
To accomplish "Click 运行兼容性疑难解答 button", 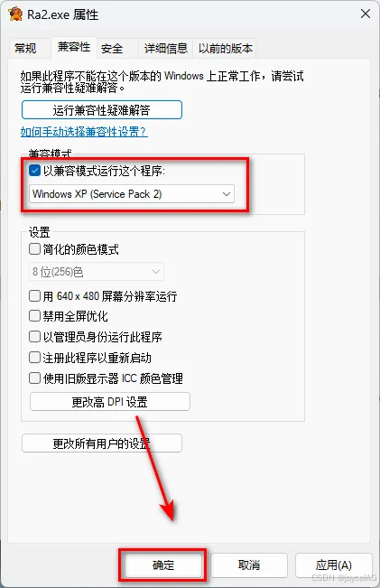I will (x=102, y=110).
